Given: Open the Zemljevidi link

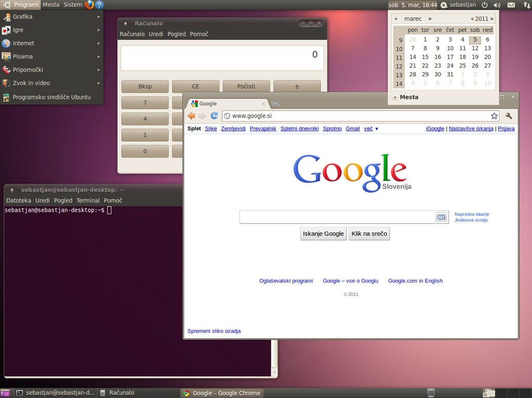Looking at the screenshot, I should 233,129.
